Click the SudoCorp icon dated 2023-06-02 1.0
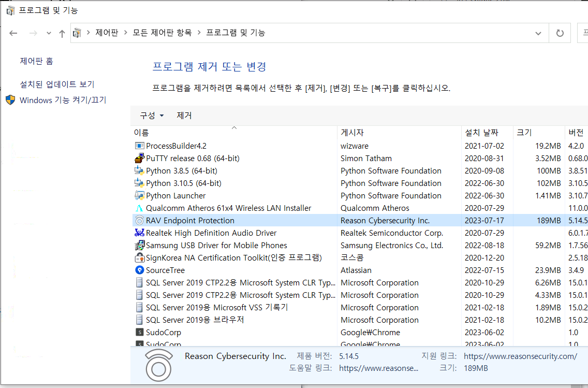The width and height of the screenshot is (588, 388). (140, 332)
